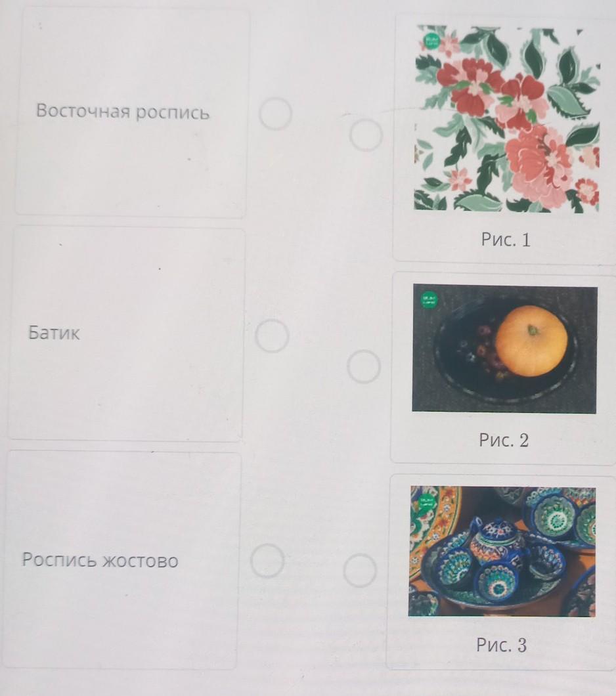Select the radio circle beside Батик
The image size is (616, 696).
pyautogui.click(x=272, y=336)
